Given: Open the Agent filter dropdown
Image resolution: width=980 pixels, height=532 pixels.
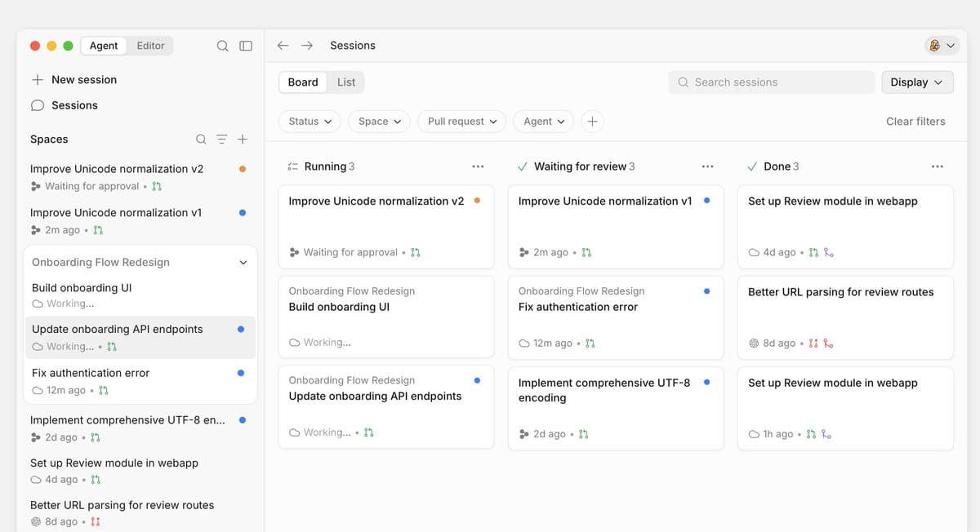Looking at the screenshot, I should (x=544, y=122).
